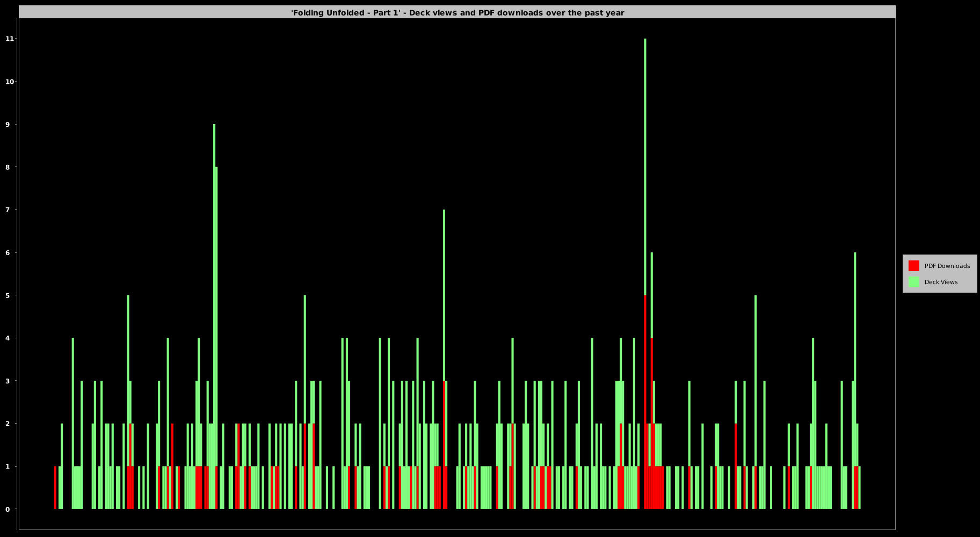Screen dimensions: 980x537
Task: Click the tallest red bar segment reaching 5
Action: pos(645,402)
